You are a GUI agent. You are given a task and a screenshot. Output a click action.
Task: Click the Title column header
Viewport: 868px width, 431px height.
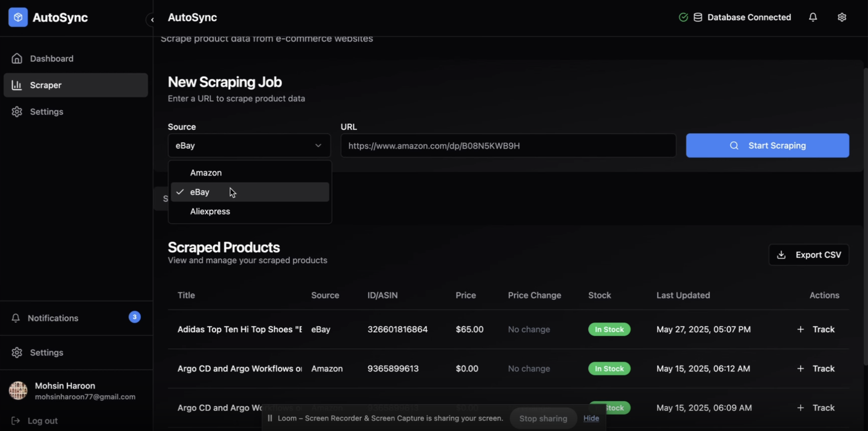tap(186, 295)
